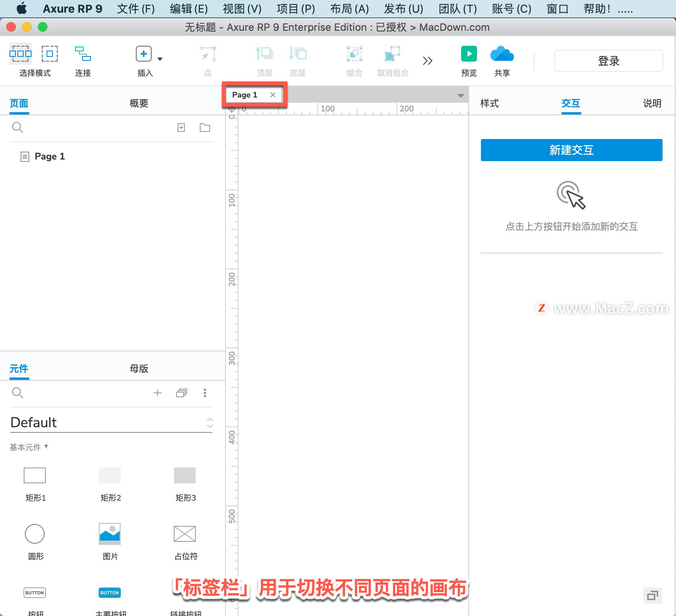Click the Group icon
676x616 pixels.
click(355, 54)
